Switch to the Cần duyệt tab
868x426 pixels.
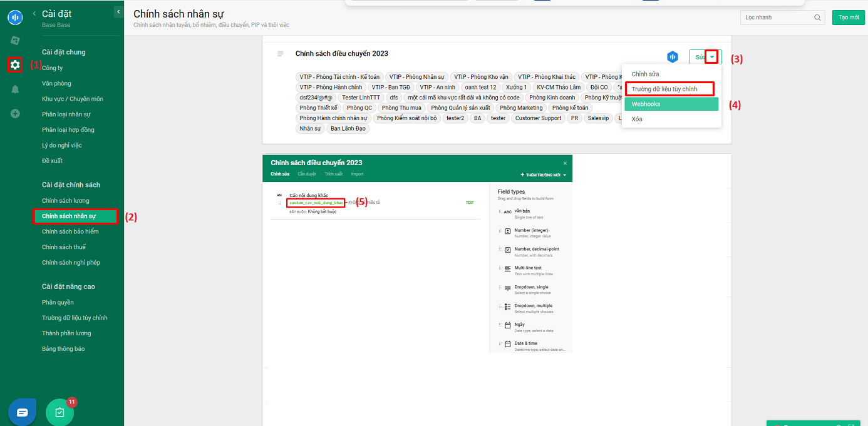307,174
